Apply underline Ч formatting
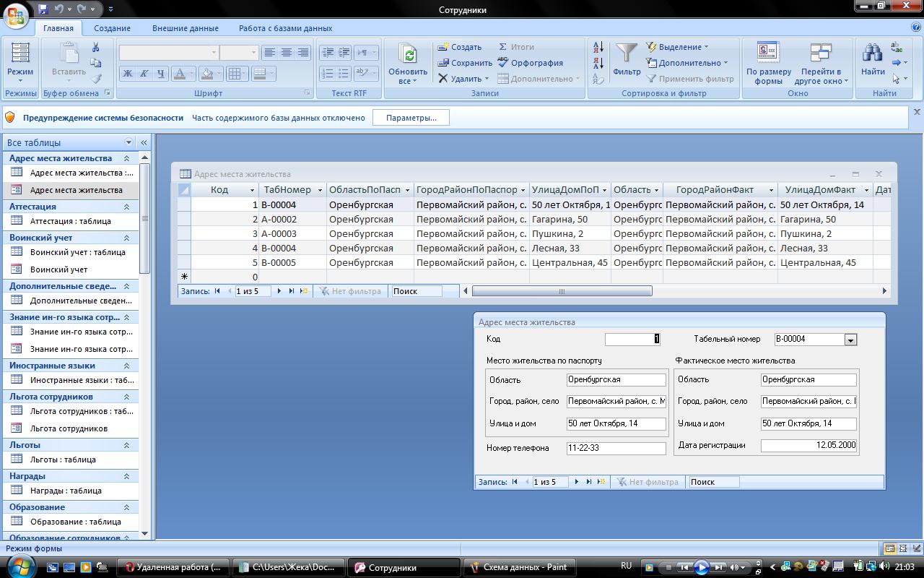The height and width of the screenshot is (578, 924). tap(160, 73)
